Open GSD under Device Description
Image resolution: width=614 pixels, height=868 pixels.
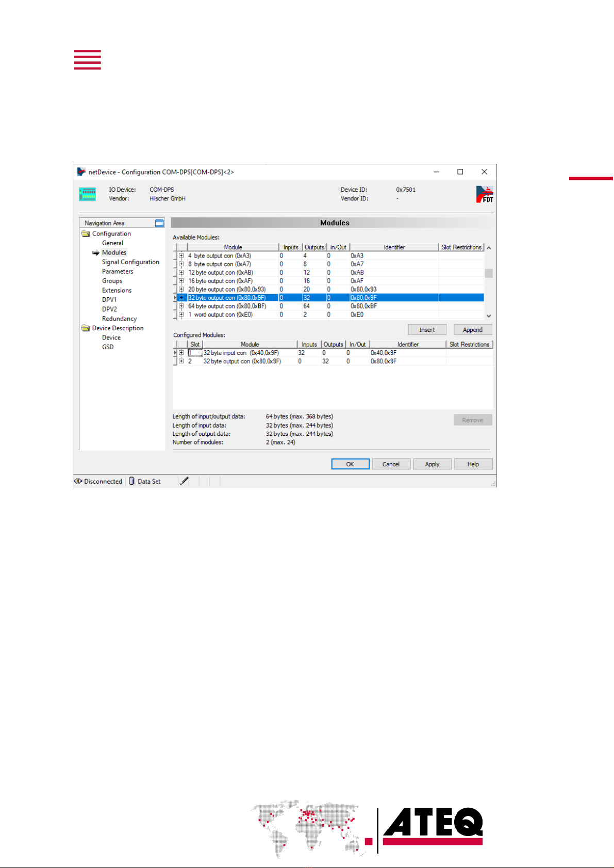pos(108,347)
